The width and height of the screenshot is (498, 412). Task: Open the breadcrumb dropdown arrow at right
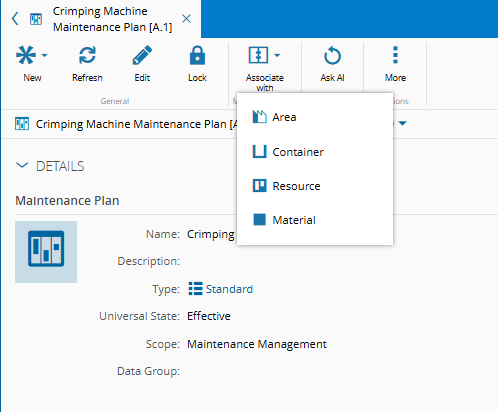point(403,123)
